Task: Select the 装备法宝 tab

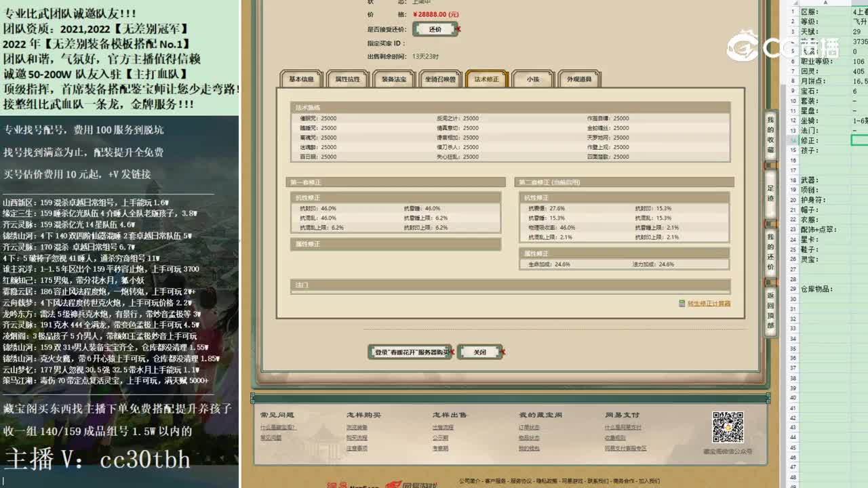Action: click(393, 79)
